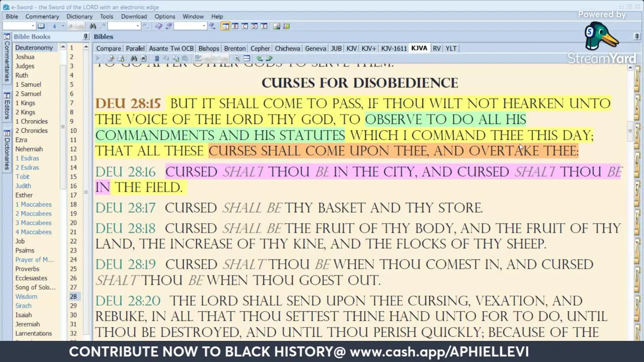Open the back-history dropdown arrow
This screenshot has width=644, height=362.
63,26
